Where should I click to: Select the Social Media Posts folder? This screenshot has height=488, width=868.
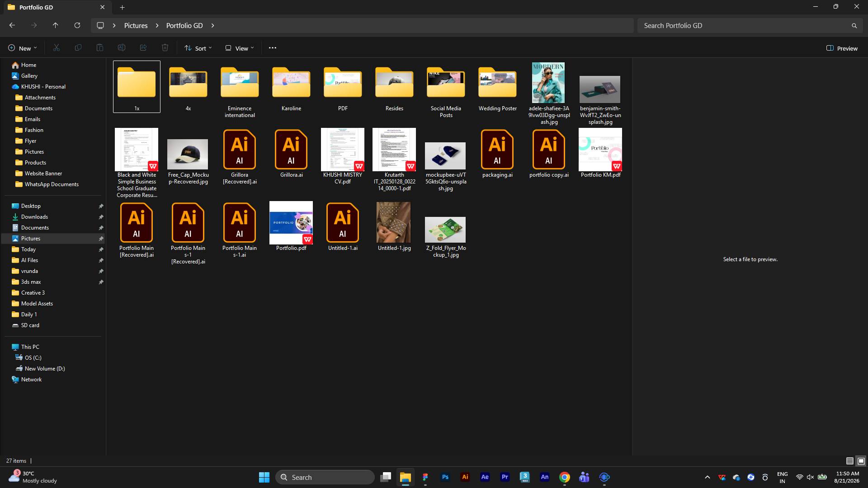click(446, 90)
